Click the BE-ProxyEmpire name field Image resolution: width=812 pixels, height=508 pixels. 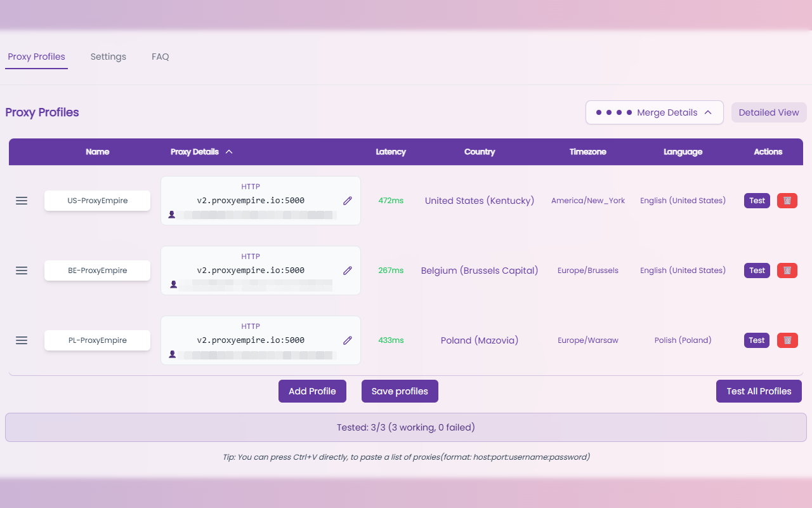[97, 271]
